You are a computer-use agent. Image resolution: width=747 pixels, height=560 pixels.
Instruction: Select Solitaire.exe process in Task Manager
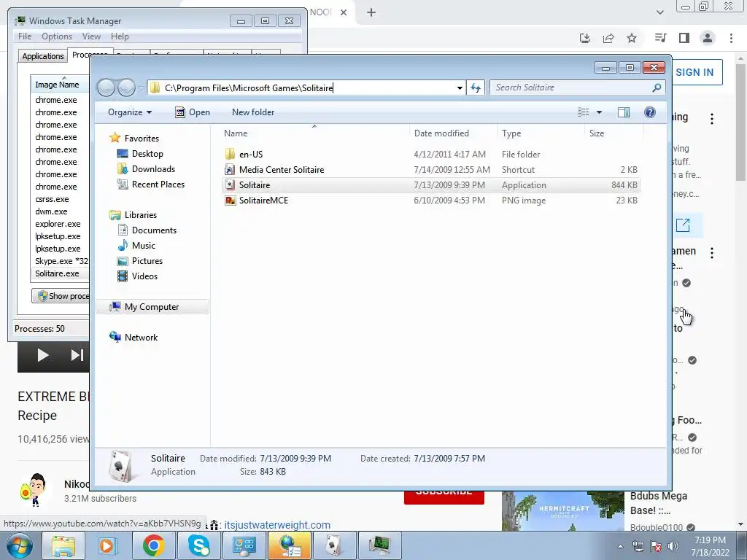pos(57,273)
